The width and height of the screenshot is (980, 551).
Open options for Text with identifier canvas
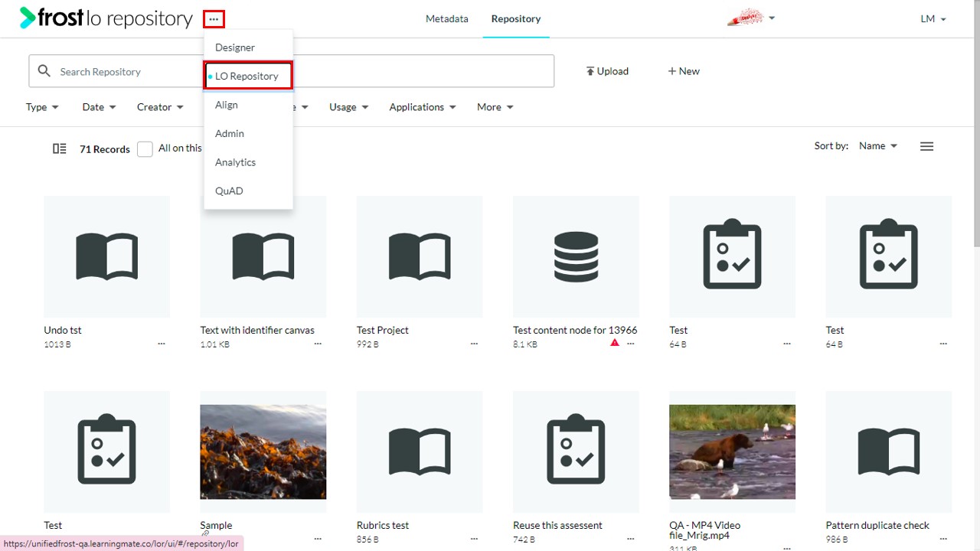point(318,344)
